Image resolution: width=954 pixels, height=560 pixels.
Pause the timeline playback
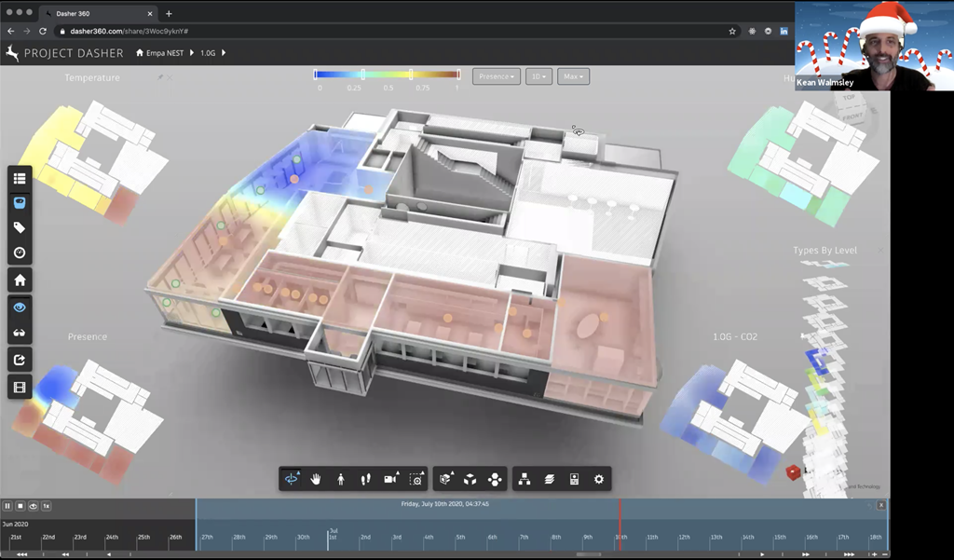coord(7,505)
